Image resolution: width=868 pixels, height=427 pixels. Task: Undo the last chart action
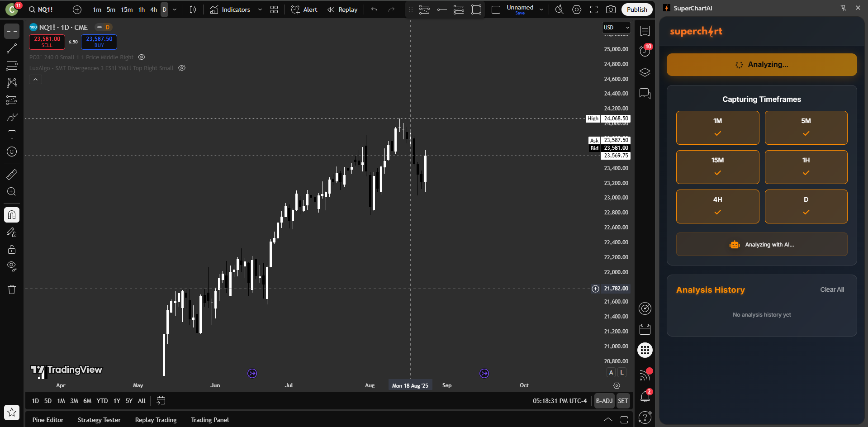pyautogui.click(x=375, y=9)
